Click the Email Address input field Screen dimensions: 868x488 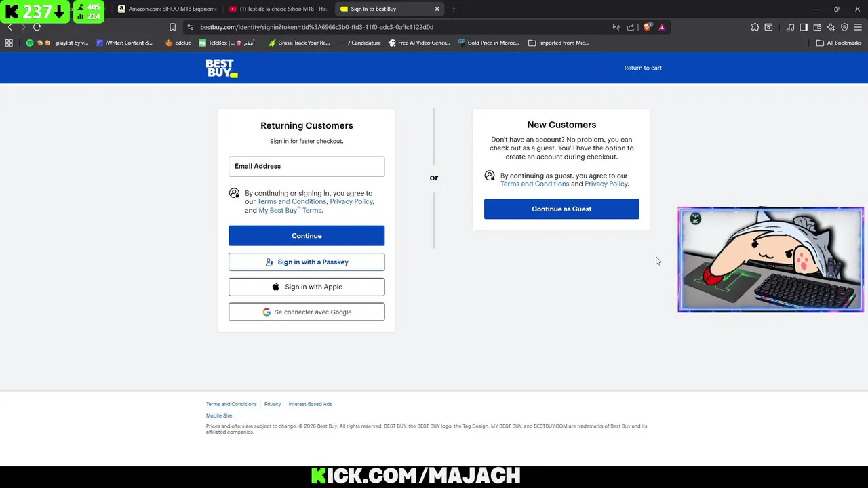tap(307, 166)
